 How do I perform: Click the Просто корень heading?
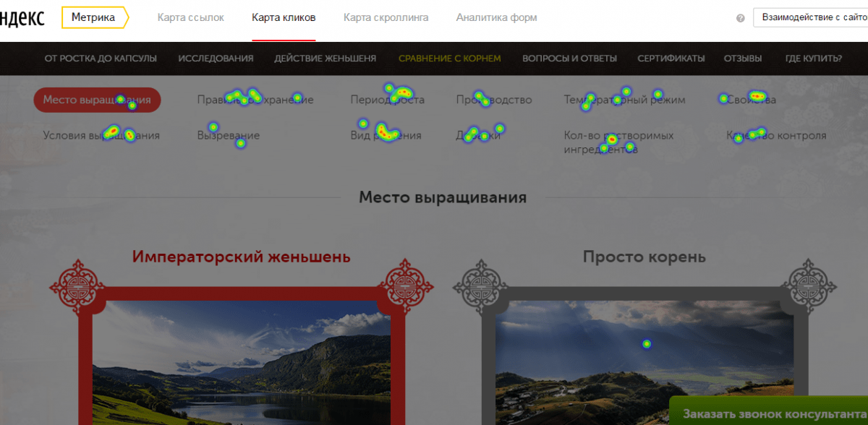click(644, 257)
